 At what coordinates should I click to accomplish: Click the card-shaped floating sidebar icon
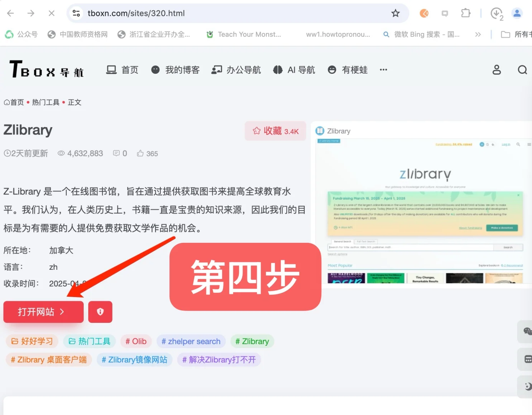point(527,359)
